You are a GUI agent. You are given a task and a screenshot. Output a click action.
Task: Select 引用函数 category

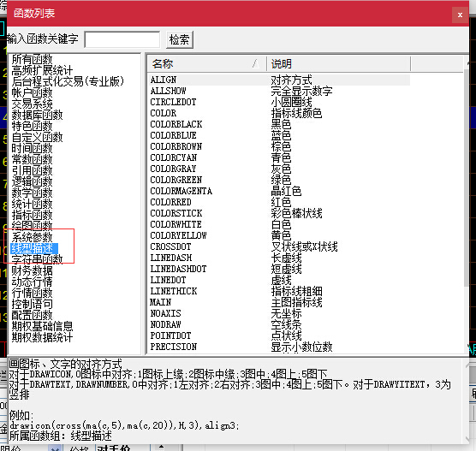[x=32, y=170]
